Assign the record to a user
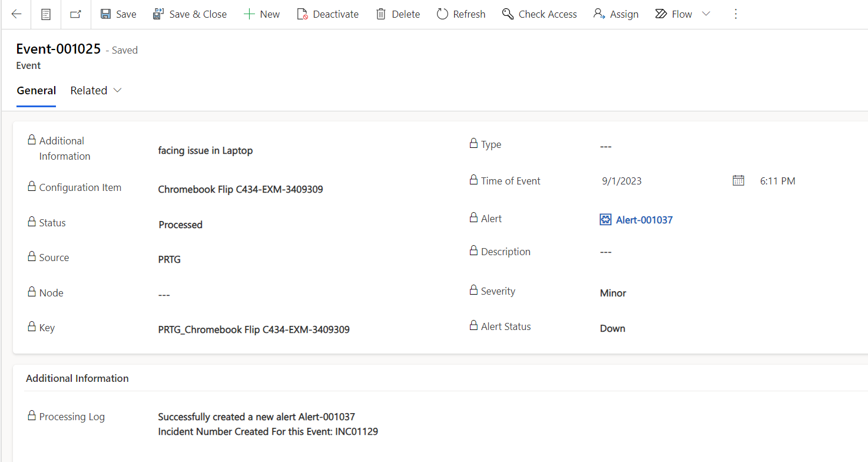The height and width of the screenshot is (462, 868). pyautogui.click(x=616, y=14)
